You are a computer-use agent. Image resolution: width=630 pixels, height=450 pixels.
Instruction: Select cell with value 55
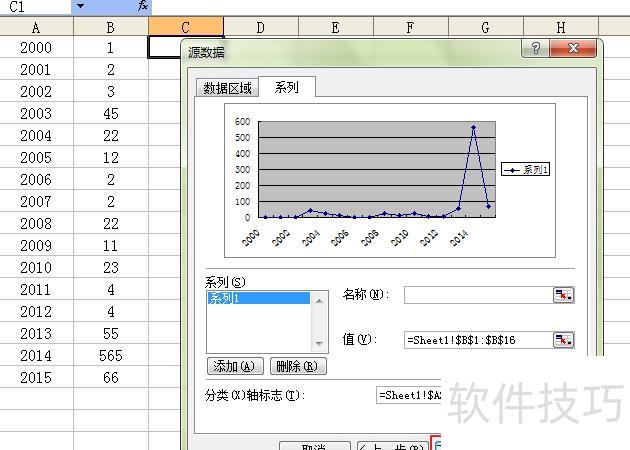pos(111,333)
